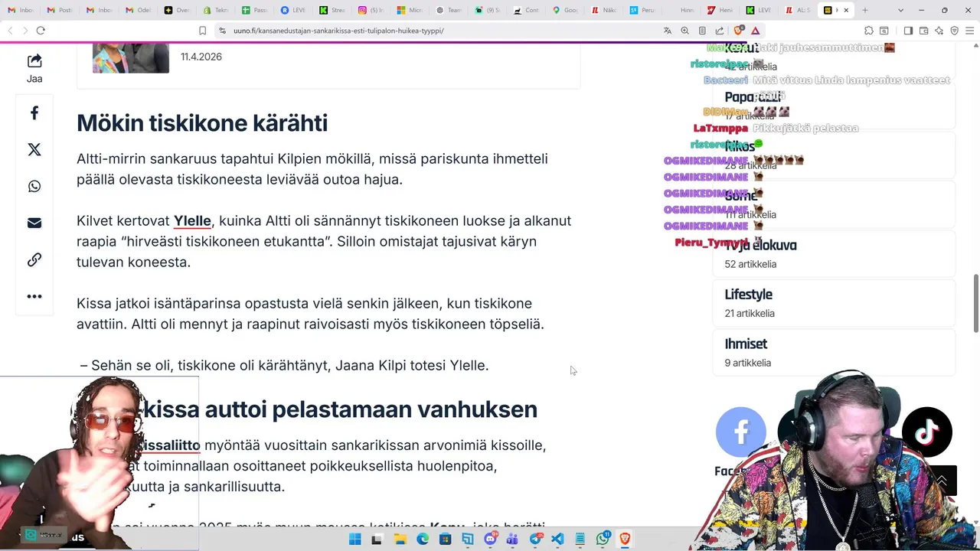Open the translate page icon
The image size is (980, 551).
[x=668, y=31]
